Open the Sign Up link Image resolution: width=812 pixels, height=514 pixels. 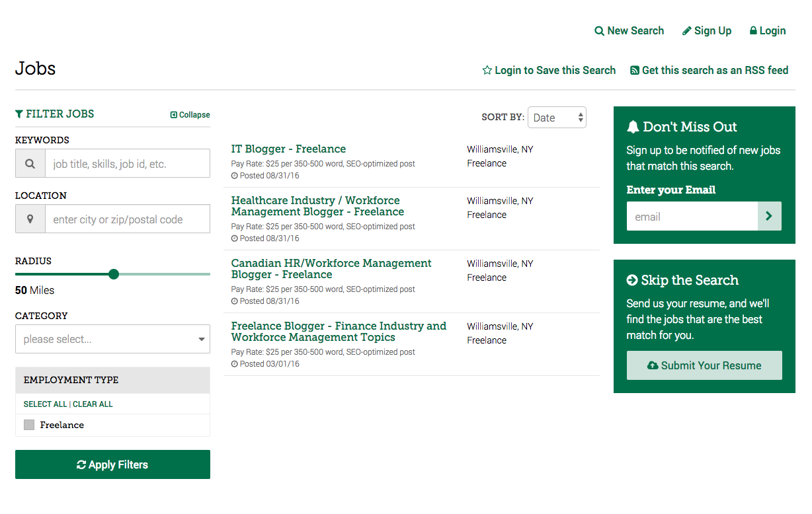[707, 31]
